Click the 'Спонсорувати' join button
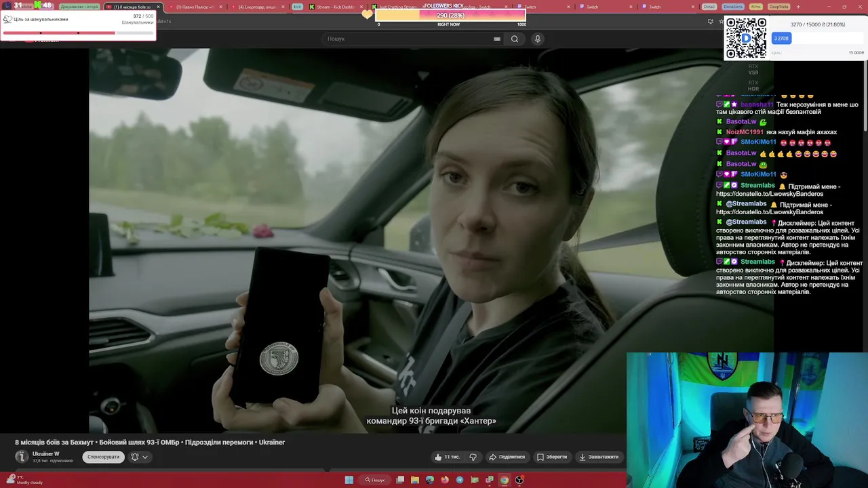Image resolution: width=868 pixels, height=488 pixels. click(103, 457)
